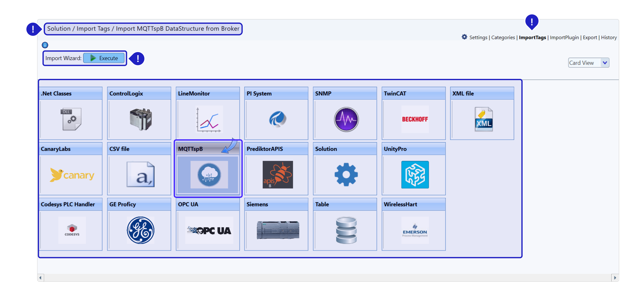Click the right scroll arrow of horizontal scrollbar

[x=615, y=277]
